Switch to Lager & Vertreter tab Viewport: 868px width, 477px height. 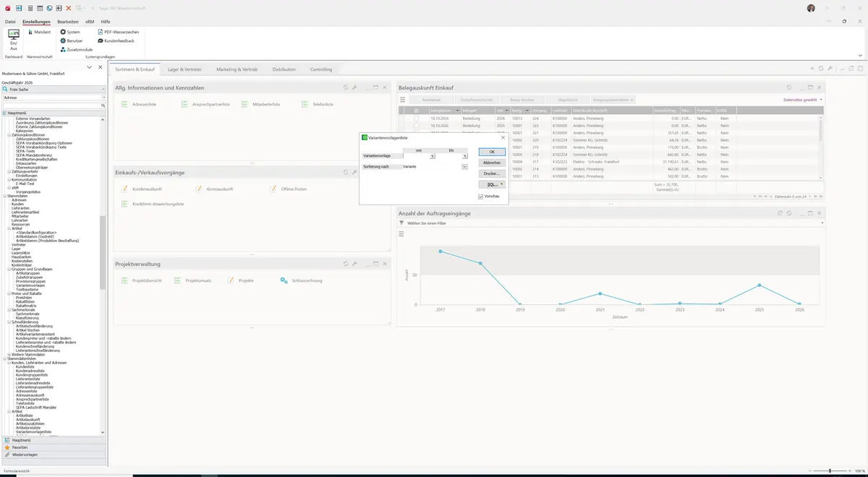click(x=184, y=69)
